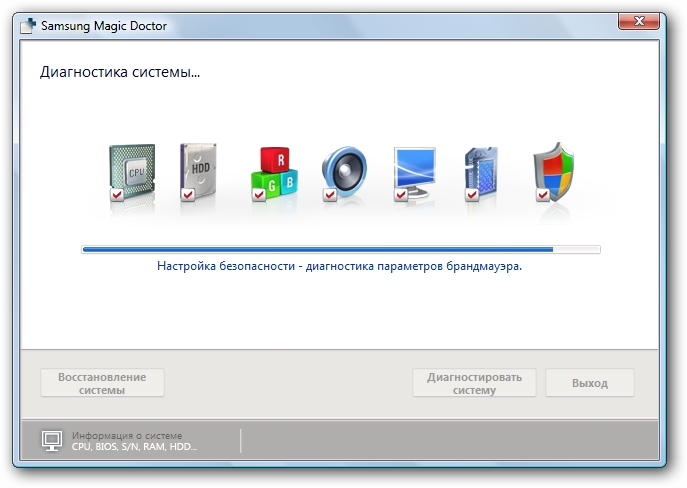This screenshot has height=488, width=687.
Task: Toggle the memory card checkbox
Action: pos(471,194)
